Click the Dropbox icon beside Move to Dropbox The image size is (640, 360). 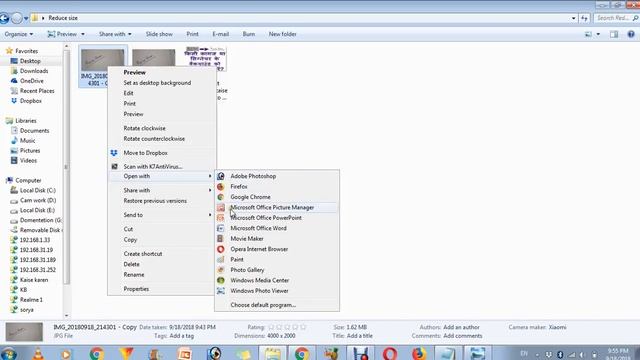[114, 153]
